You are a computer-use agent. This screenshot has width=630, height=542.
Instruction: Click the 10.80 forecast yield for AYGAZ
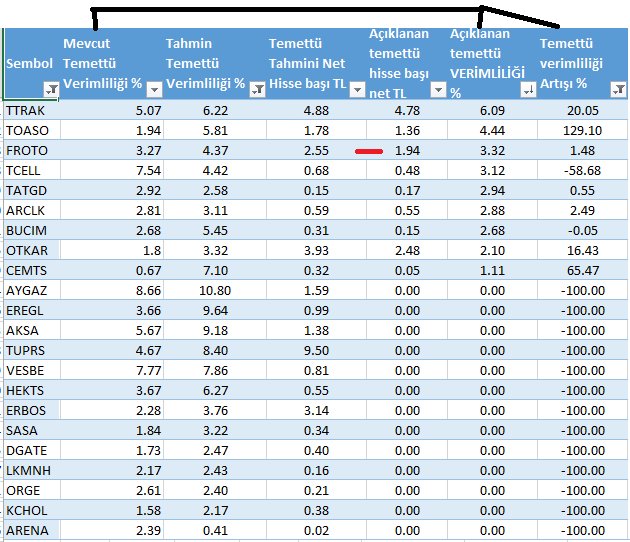point(215,290)
